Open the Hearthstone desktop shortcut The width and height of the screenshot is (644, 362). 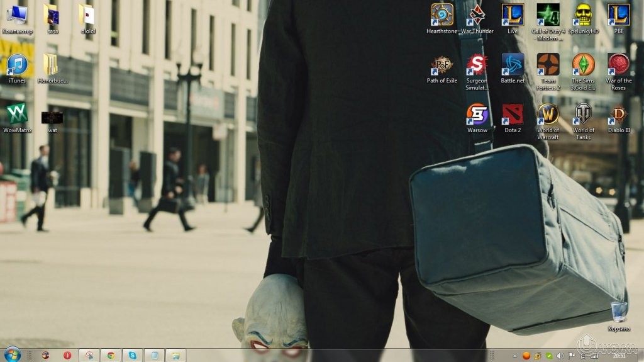441,15
